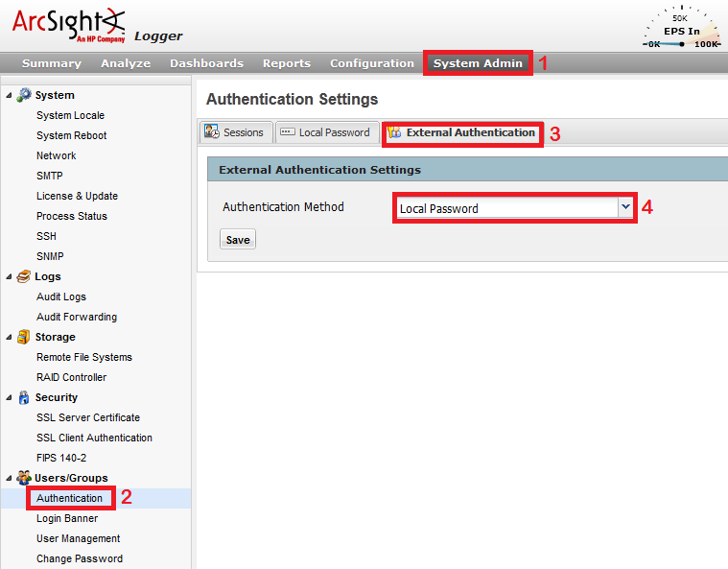Click the Logs stacked books icon
This screenshot has height=569, width=728.
point(23,276)
